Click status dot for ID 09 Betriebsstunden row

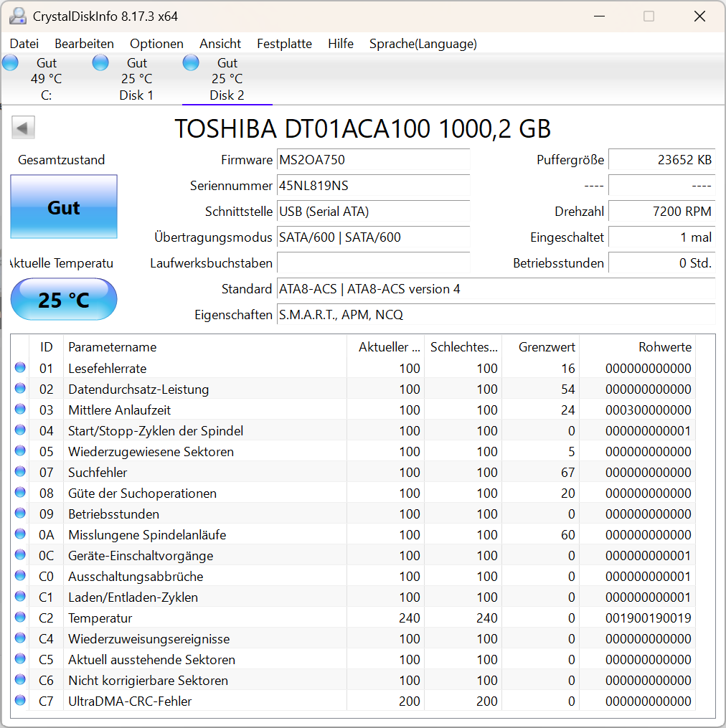coord(20,514)
